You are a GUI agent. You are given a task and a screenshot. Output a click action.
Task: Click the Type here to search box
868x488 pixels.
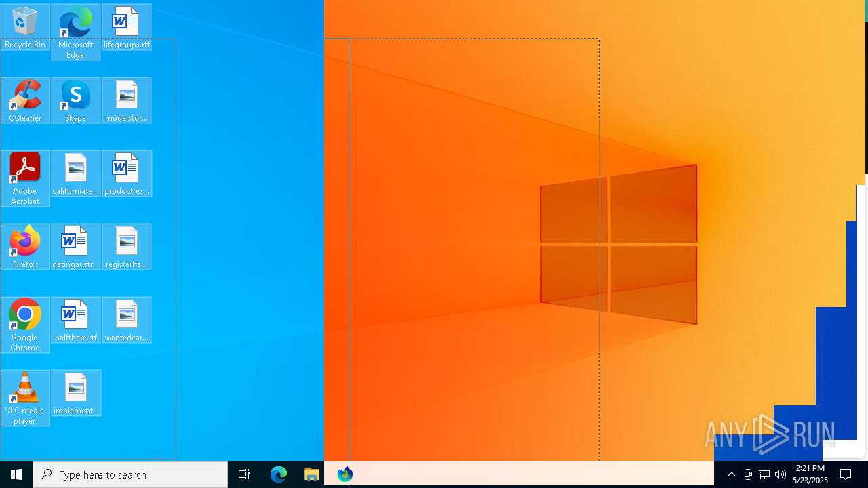click(x=130, y=474)
